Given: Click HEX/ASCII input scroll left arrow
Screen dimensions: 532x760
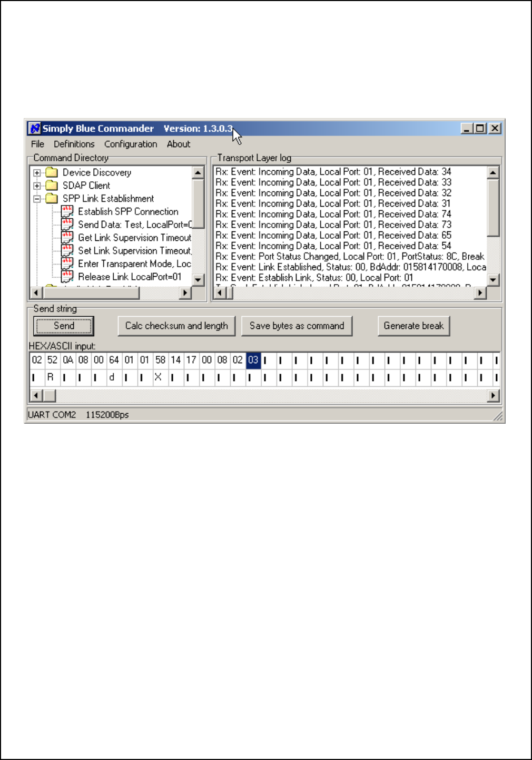Looking at the screenshot, I should click(x=35, y=395).
